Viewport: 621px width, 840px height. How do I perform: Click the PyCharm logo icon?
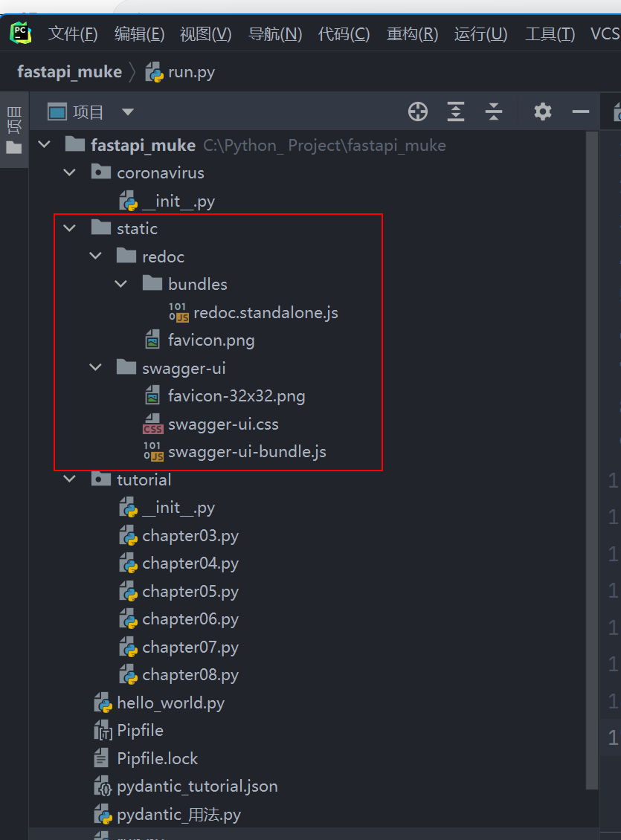point(20,33)
